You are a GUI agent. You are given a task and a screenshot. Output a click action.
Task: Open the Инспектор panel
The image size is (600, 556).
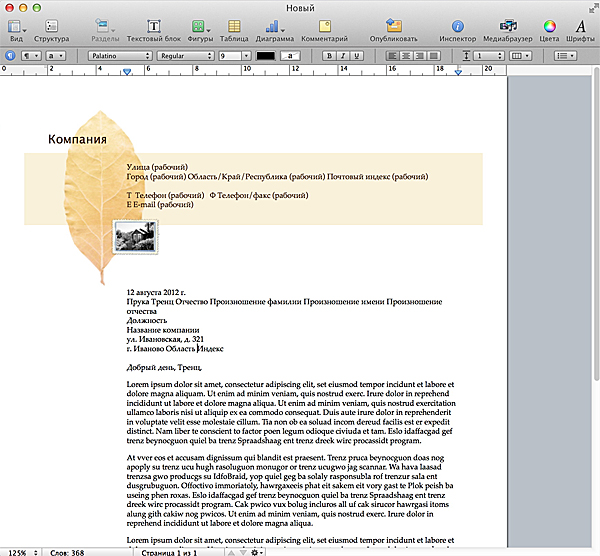(458, 27)
